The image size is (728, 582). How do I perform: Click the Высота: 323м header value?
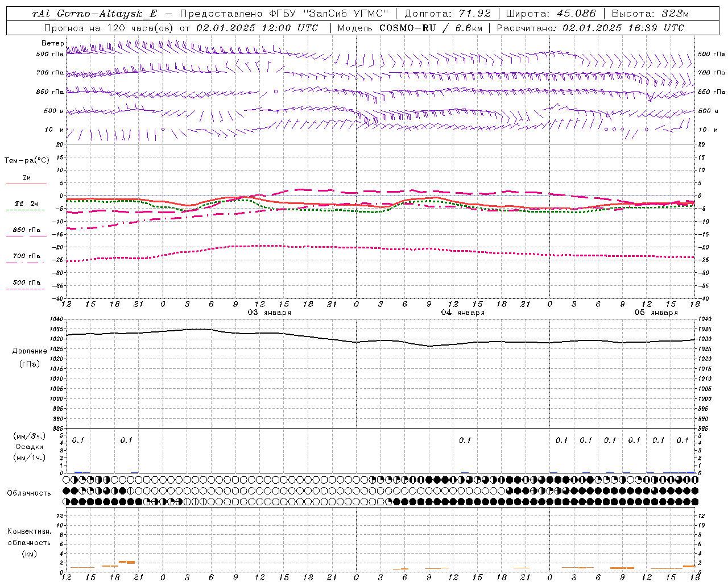650,14
